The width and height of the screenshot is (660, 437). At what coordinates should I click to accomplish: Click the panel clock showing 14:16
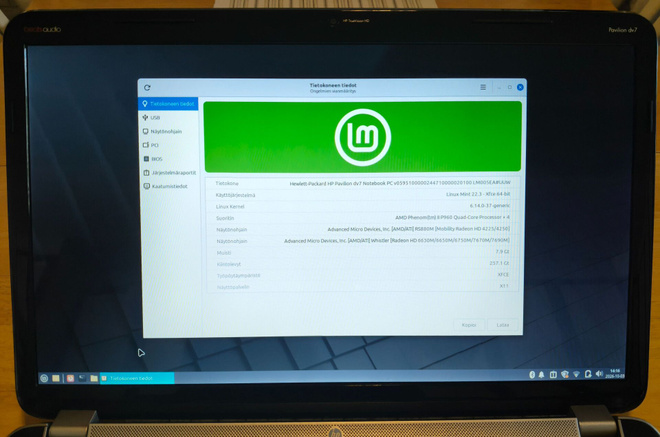[615, 373]
